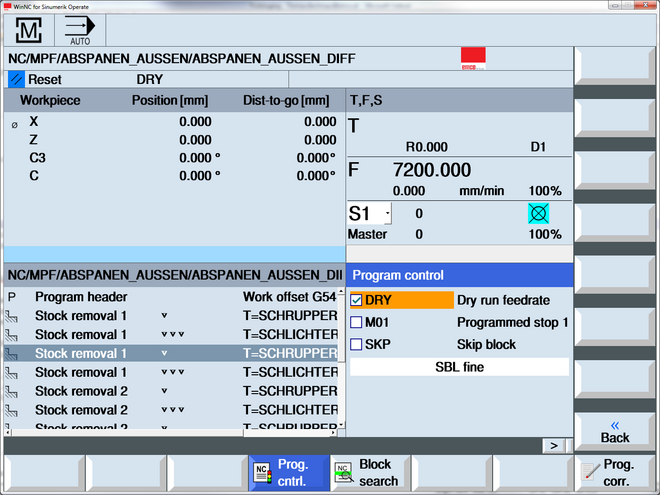Click the feedrate 7200.000 value
The image size is (660, 495).
coord(431,170)
